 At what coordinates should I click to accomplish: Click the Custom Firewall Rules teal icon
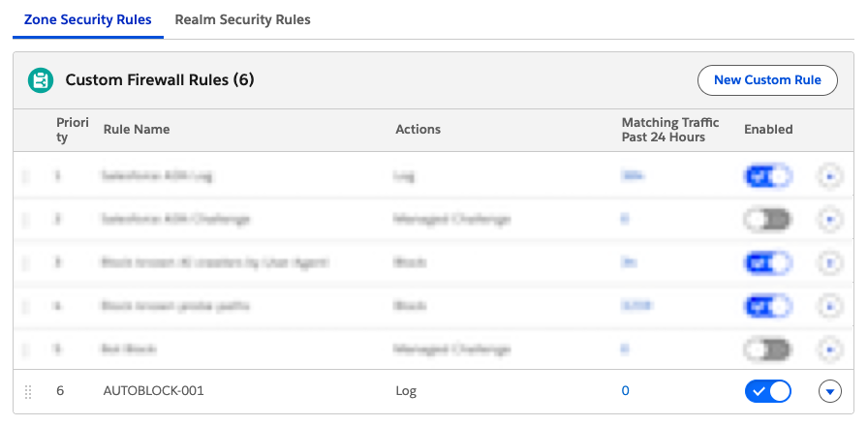point(41,80)
